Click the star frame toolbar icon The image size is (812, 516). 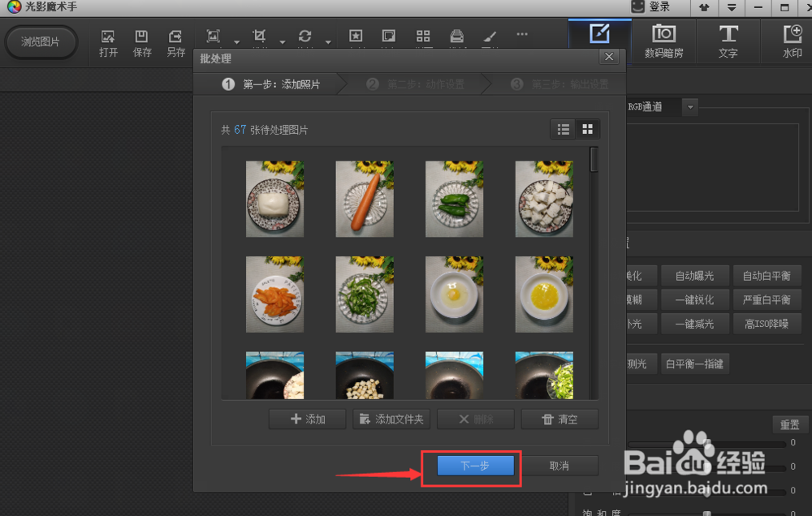pos(356,36)
